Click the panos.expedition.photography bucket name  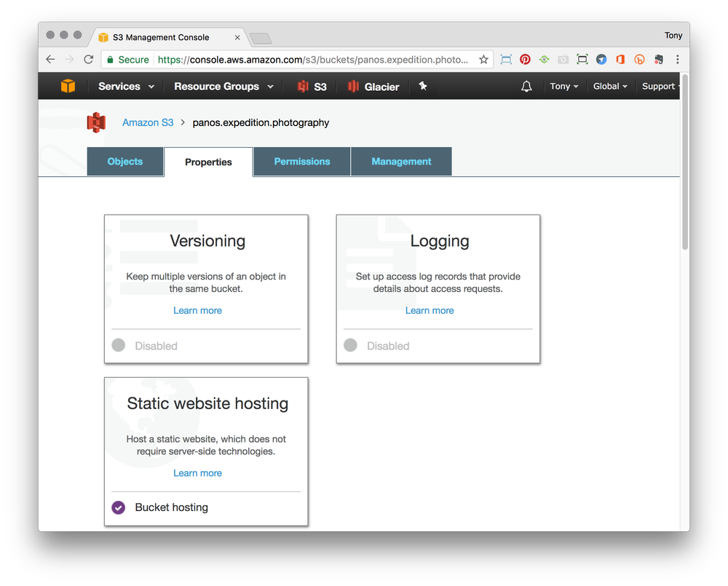point(261,122)
